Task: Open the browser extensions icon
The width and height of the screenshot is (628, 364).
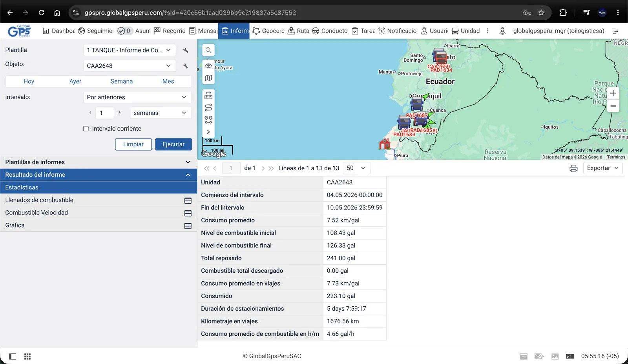Action: [563, 13]
